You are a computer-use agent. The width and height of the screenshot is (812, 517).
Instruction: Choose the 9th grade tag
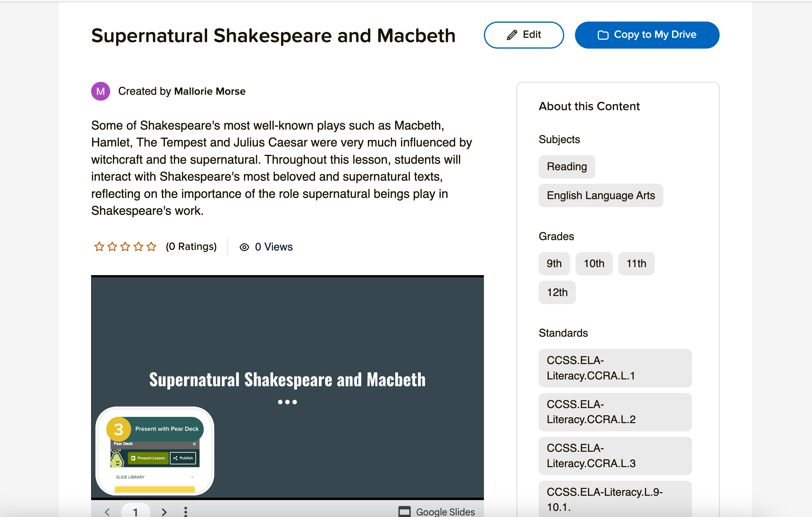(554, 263)
